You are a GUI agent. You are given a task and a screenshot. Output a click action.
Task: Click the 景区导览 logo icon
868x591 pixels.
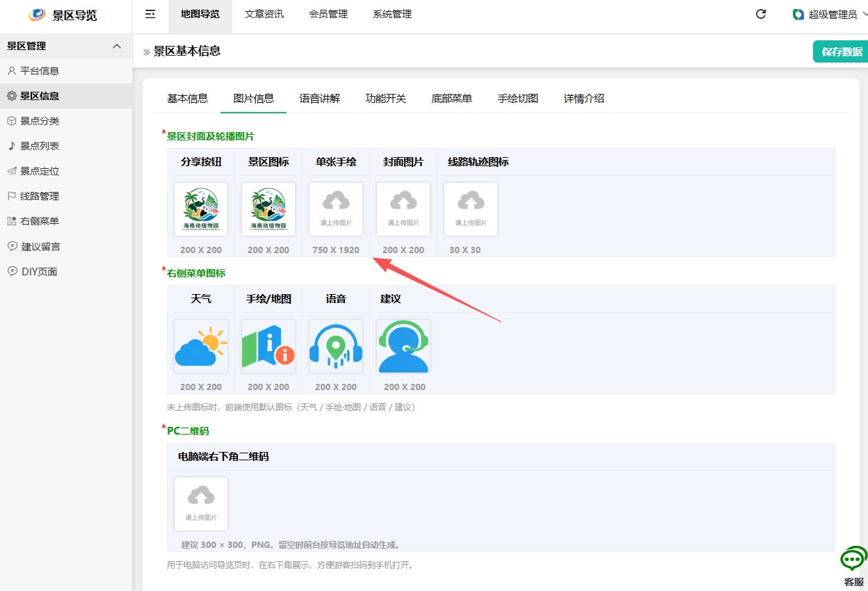pyautogui.click(x=37, y=15)
